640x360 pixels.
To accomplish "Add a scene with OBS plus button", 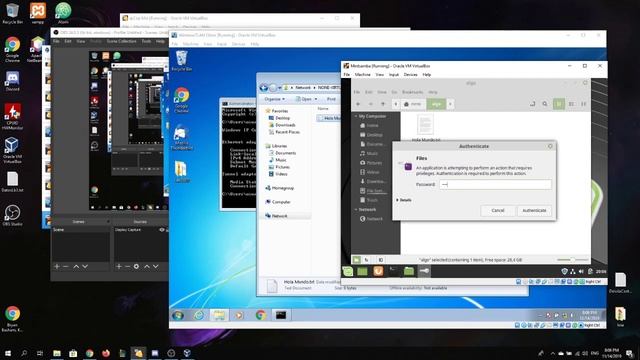I will pyautogui.click(x=57, y=267).
